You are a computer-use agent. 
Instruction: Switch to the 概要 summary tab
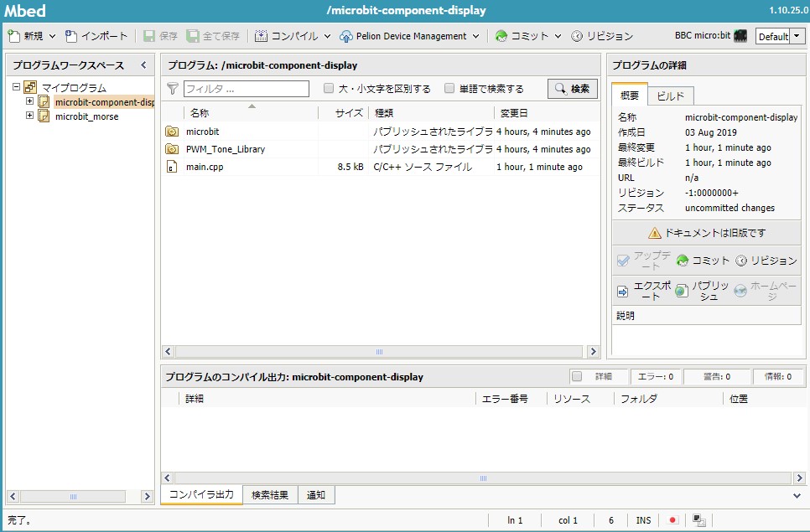tap(630, 95)
